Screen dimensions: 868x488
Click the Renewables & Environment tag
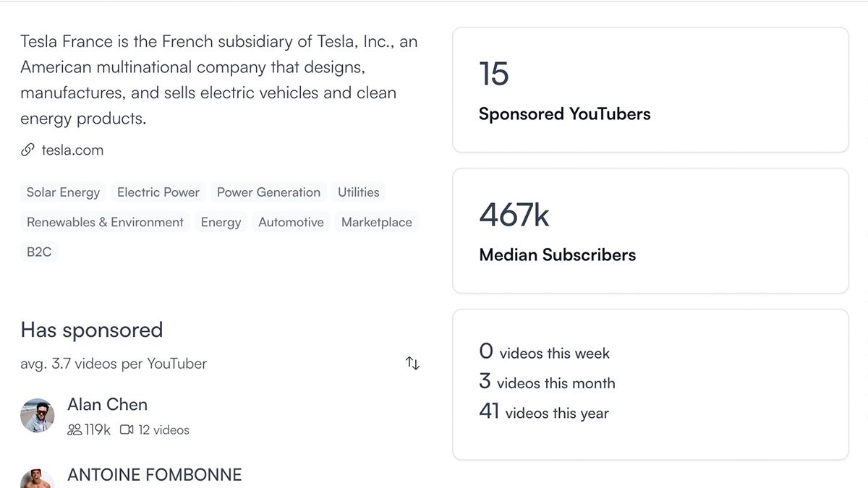104,222
